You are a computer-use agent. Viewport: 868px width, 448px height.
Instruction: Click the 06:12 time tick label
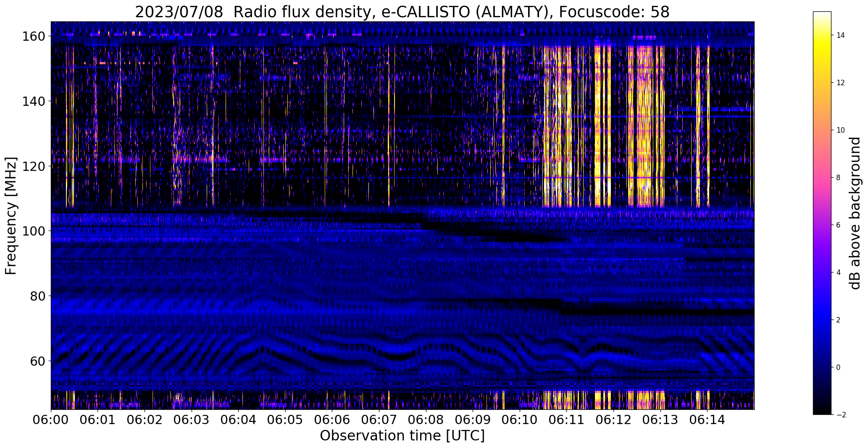[x=614, y=420]
